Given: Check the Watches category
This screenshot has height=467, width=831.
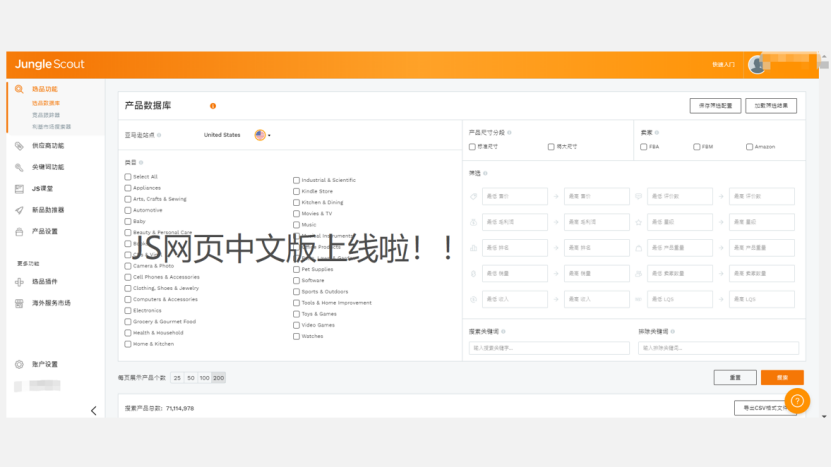Looking at the screenshot, I should pyautogui.click(x=296, y=336).
